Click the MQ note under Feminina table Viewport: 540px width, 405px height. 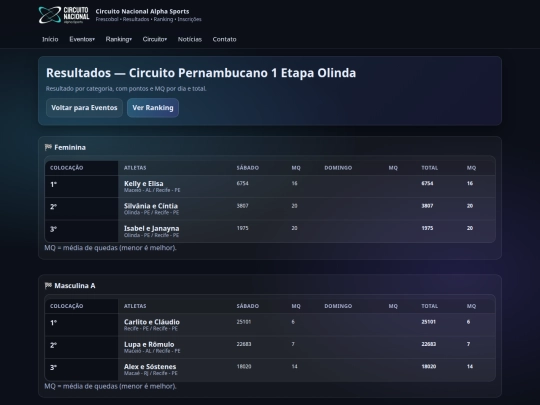[110, 248]
